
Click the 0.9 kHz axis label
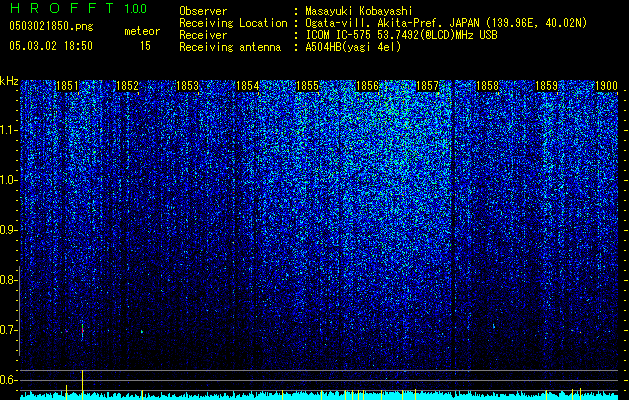tap(7, 230)
